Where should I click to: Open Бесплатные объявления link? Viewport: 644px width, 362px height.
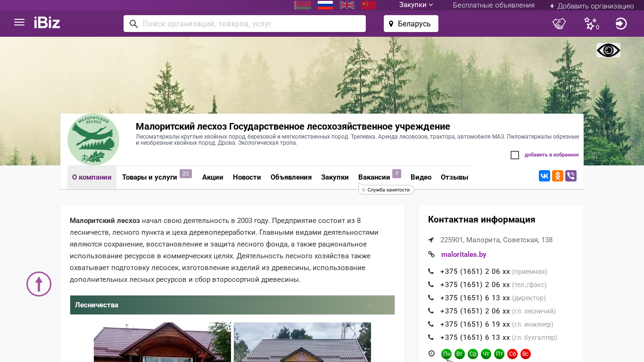(494, 5)
